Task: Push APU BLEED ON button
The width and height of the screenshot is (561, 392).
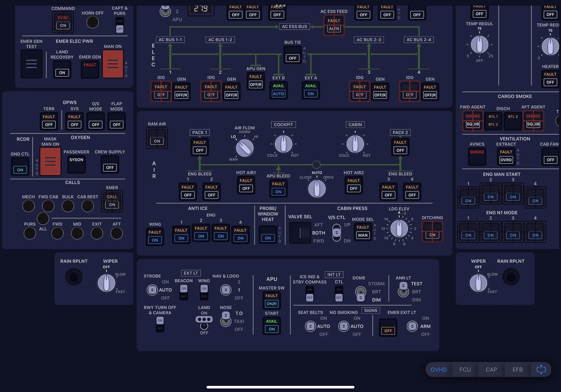Action: 278,188
